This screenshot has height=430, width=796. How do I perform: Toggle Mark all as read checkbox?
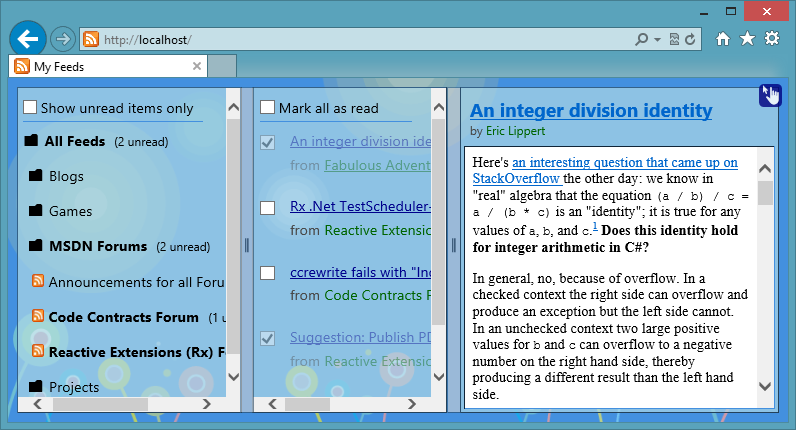coord(267,107)
